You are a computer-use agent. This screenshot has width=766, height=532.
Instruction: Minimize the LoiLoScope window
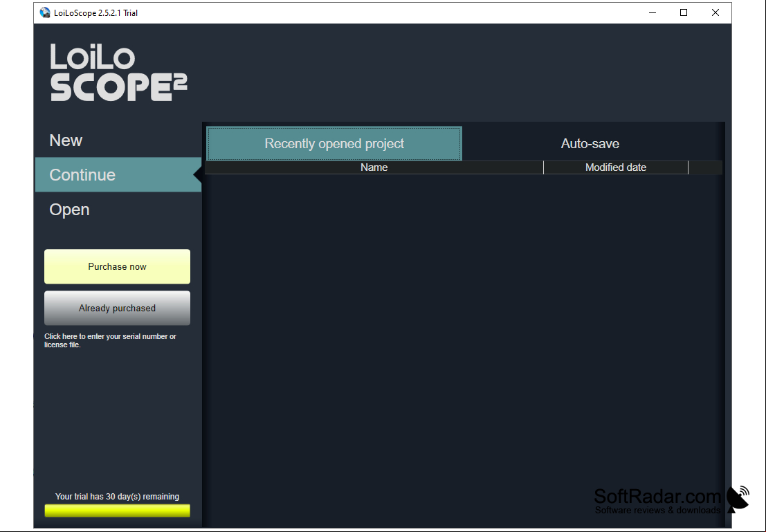[x=653, y=12]
